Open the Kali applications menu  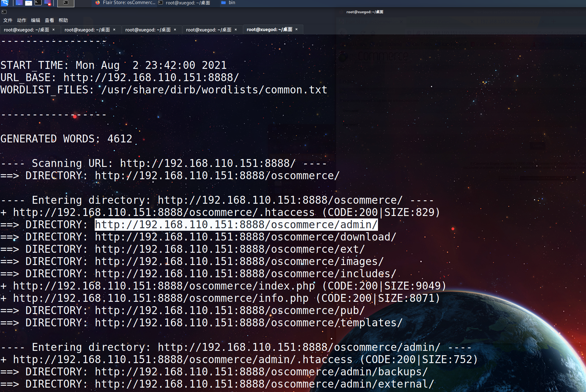point(5,3)
